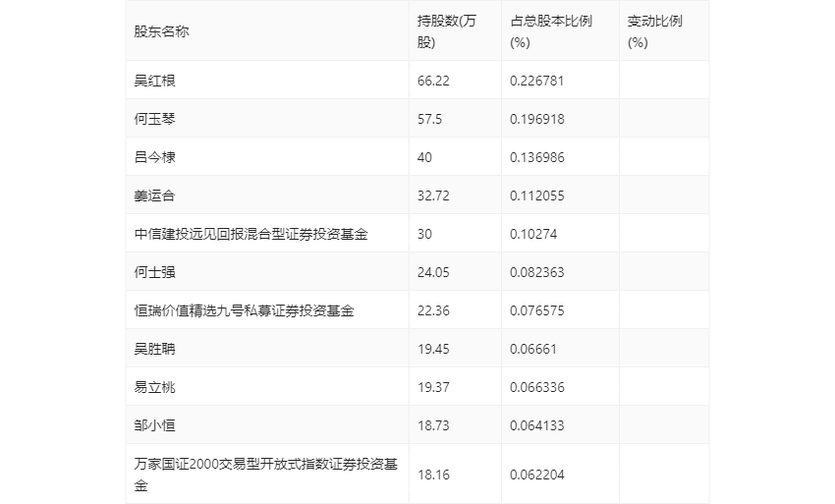
Task: Select the ratio value 0.112055
Action: (536, 196)
